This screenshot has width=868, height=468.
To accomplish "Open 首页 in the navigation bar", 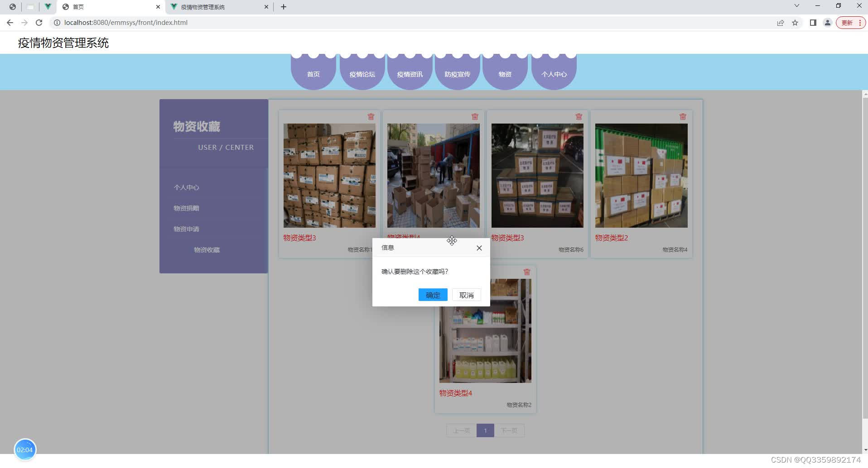I will tap(313, 72).
